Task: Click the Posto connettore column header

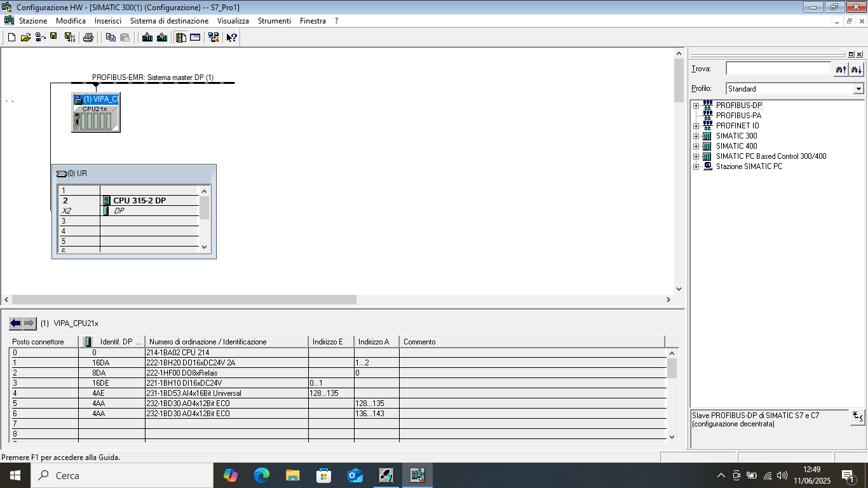Action: point(44,342)
